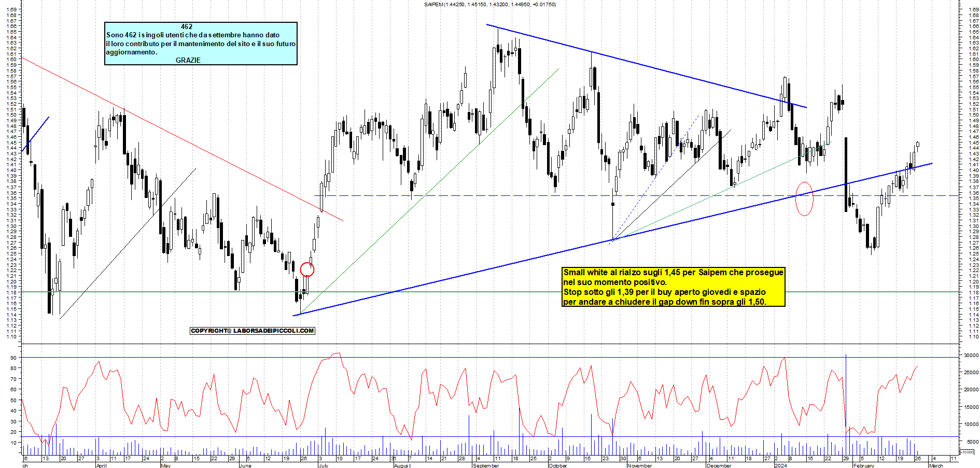Image resolution: width=980 pixels, height=468 pixels.
Task: Click the line 'nel suo momento positivo.'
Action: (x=615, y=282)
